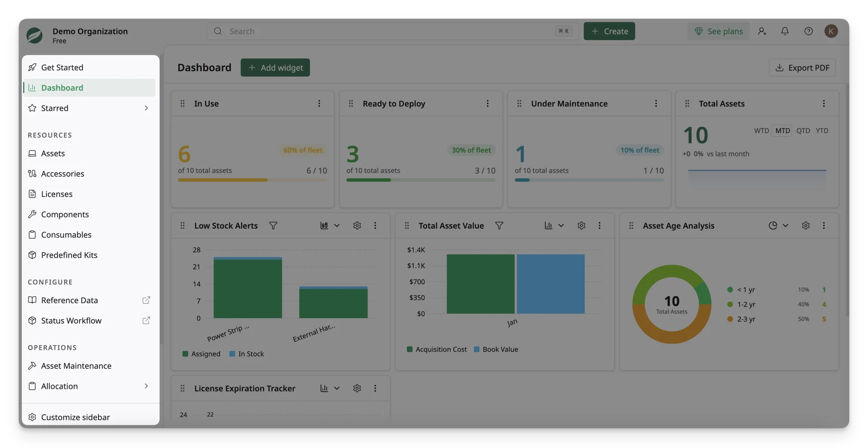Image resolution: width=868 pixels, height=447 pixels.
Task: Click the In Use progress bar
Action: 252,180
